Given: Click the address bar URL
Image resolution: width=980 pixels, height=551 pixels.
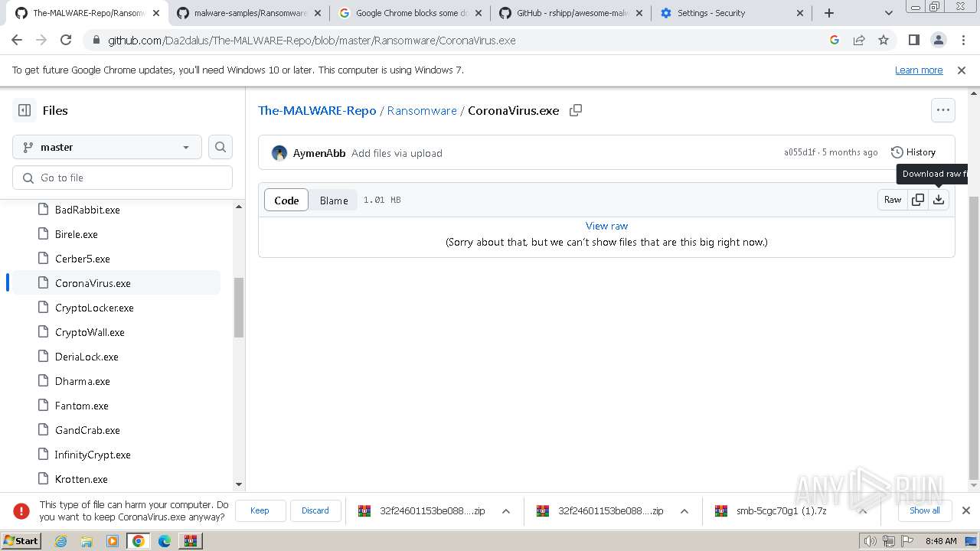Looking at the screenshot, I should 312,41.
